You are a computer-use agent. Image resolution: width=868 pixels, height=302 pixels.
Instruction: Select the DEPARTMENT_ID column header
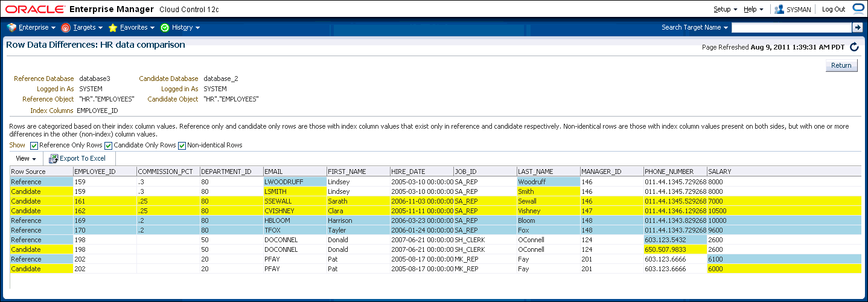coord(232,172)
